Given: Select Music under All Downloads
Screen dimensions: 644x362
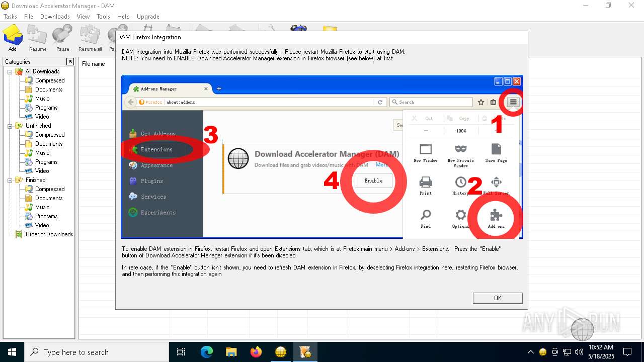Looking at the screenshot, I should (x=42, y=99).
